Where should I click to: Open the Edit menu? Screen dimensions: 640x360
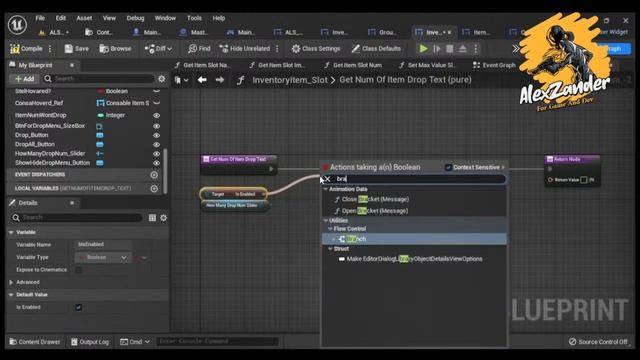pyautogui.click(x=61, y=18)
